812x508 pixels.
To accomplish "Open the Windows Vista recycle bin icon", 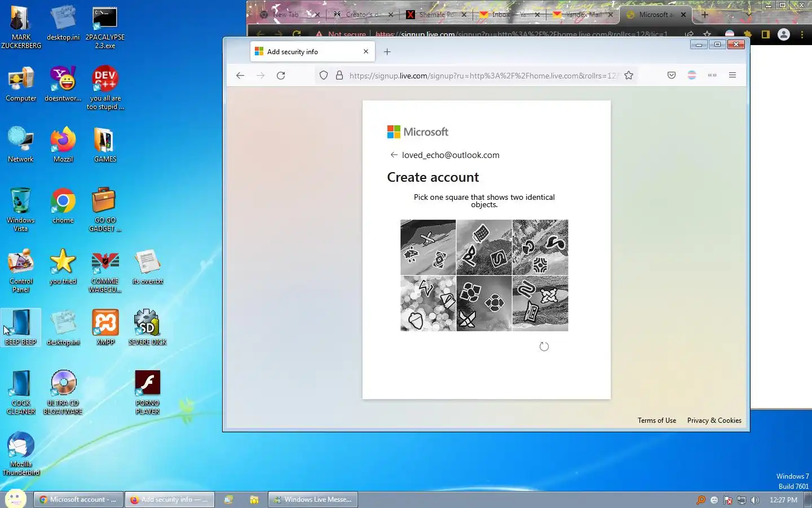I will coord(21,209).
